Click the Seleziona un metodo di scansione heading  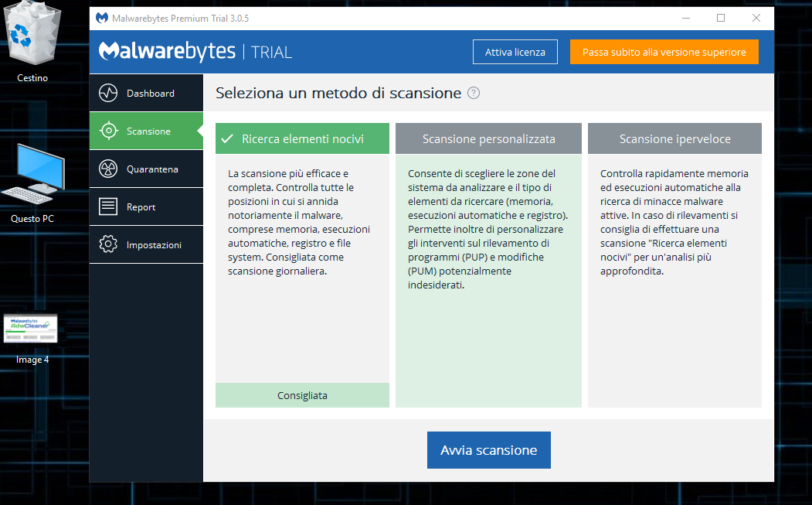coord(338,93)
